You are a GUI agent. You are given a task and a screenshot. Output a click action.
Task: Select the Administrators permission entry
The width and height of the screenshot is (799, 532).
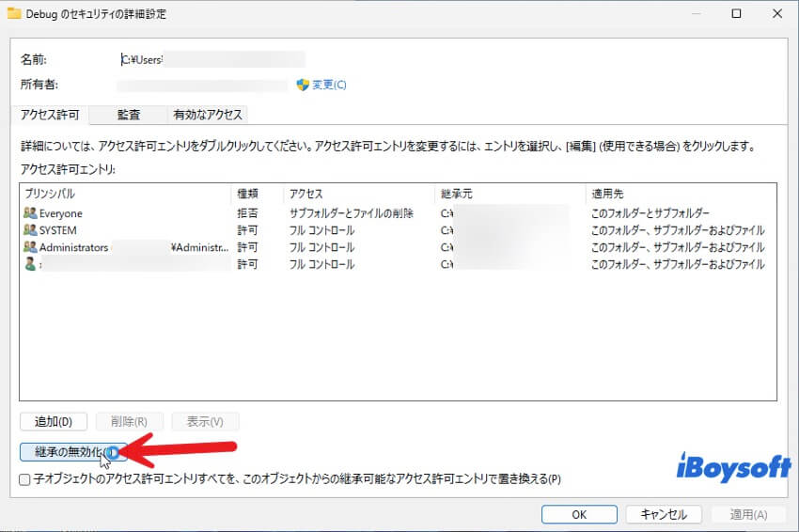point(398,247)
